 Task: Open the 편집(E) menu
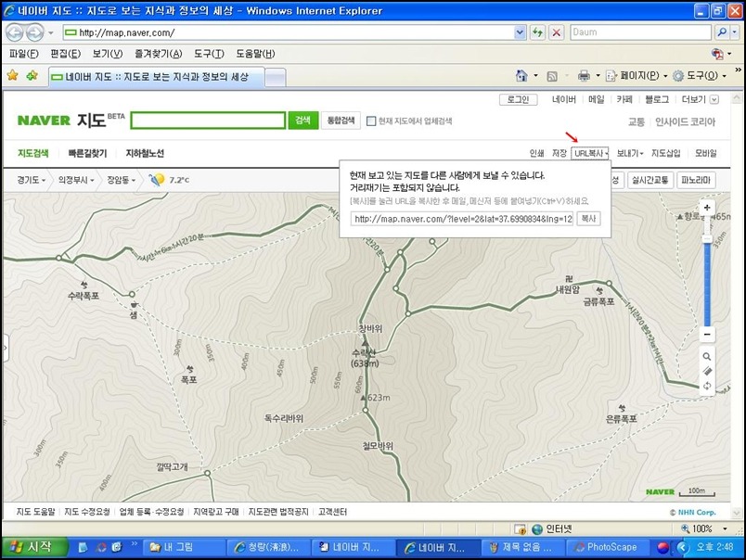(66, 54)
